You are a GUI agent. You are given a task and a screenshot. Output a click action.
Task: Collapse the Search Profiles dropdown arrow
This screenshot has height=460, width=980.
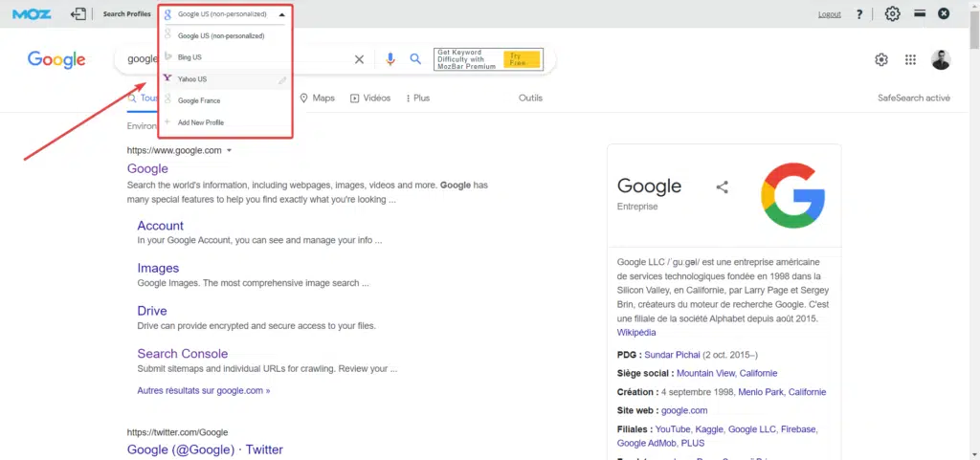(x=282, y=13)
